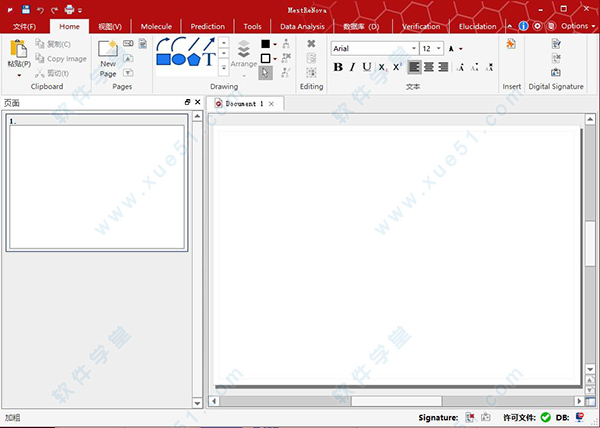Viewport: 600px width, 428px height.
Task: Create a New Page
Action: [108, 59]
